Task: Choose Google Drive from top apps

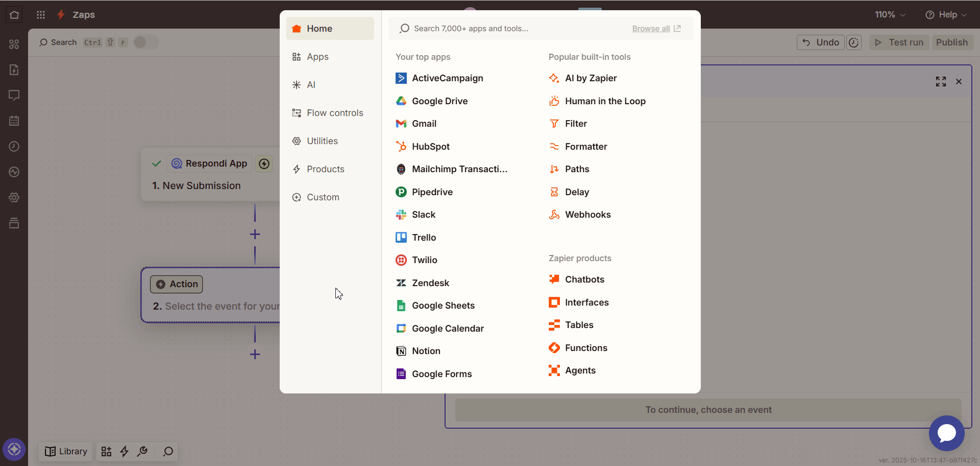Action: point(432,101)
